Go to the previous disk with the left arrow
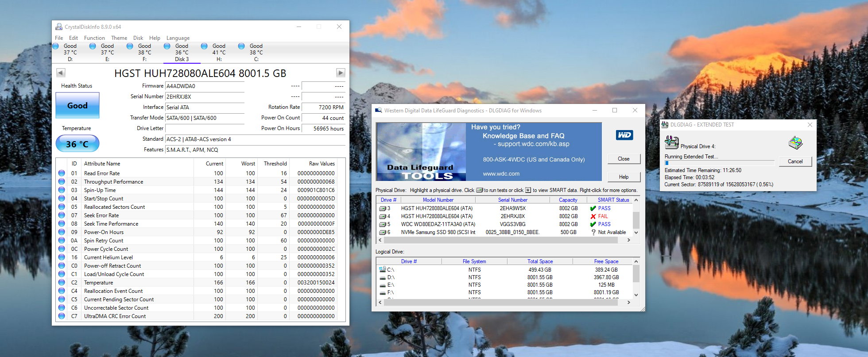The width and height of the screenshot is (868, 357). 61,73
